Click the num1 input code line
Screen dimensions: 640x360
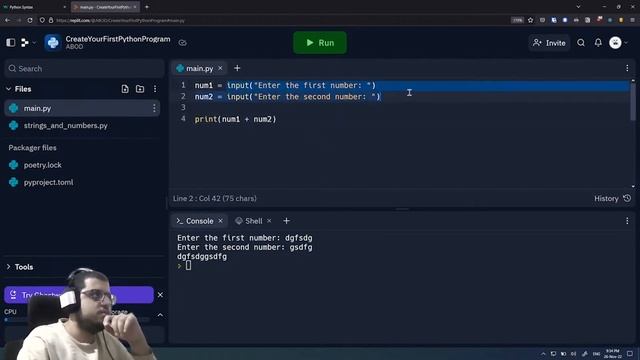pyautogui.click(x=285, y=85)
